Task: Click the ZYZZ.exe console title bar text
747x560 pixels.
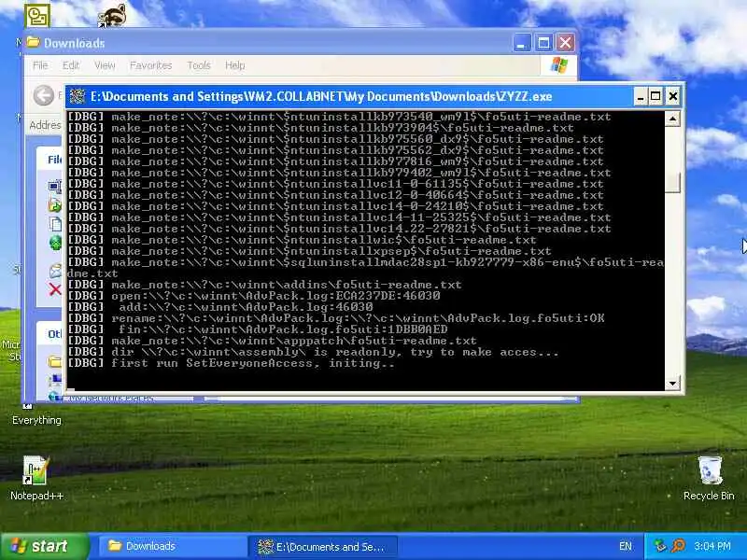Action: tap(321, 97)
